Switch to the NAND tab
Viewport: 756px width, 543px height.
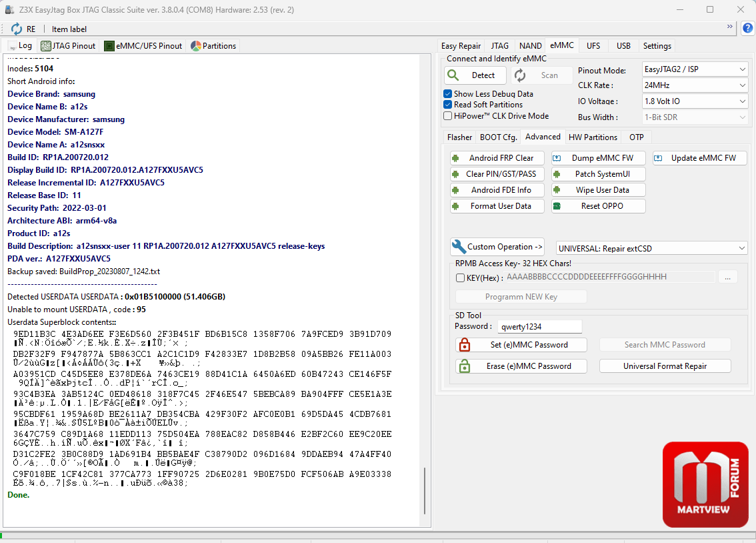(531, 46)
